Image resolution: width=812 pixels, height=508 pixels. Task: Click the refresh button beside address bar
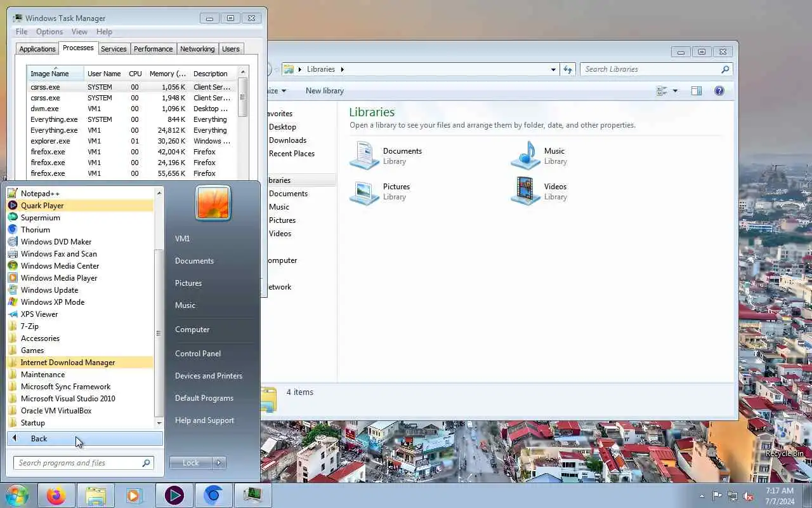(x=568, y=69)
